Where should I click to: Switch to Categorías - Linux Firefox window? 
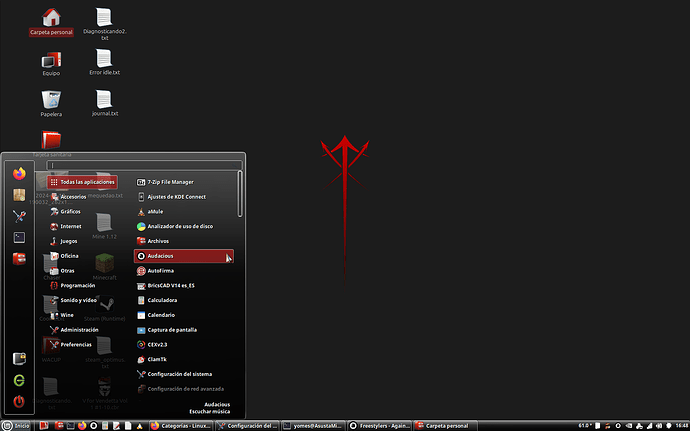pyautogui.click(x=181, y=426)
